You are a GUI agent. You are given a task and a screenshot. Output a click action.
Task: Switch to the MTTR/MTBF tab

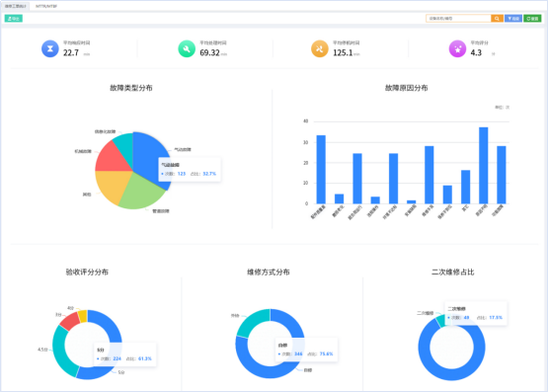(46, 6)
